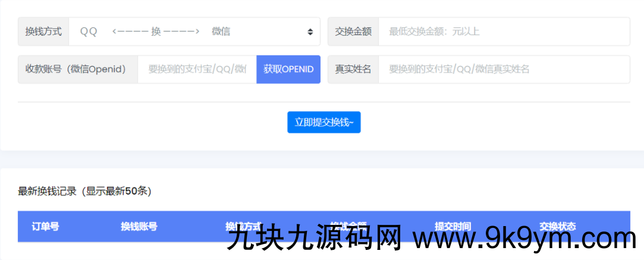Click the 九块九源码网 watermark text
Viewport: 644px width, 260px height.
315,240
